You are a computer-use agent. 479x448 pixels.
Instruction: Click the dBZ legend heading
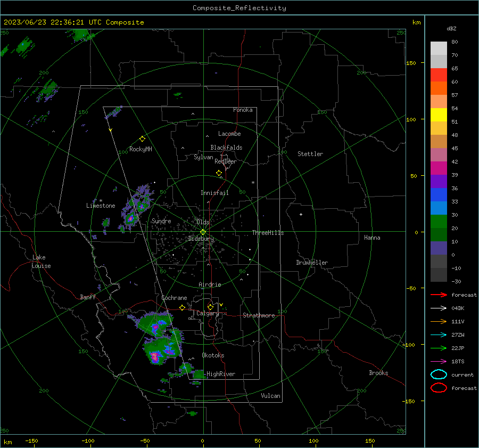451,28
